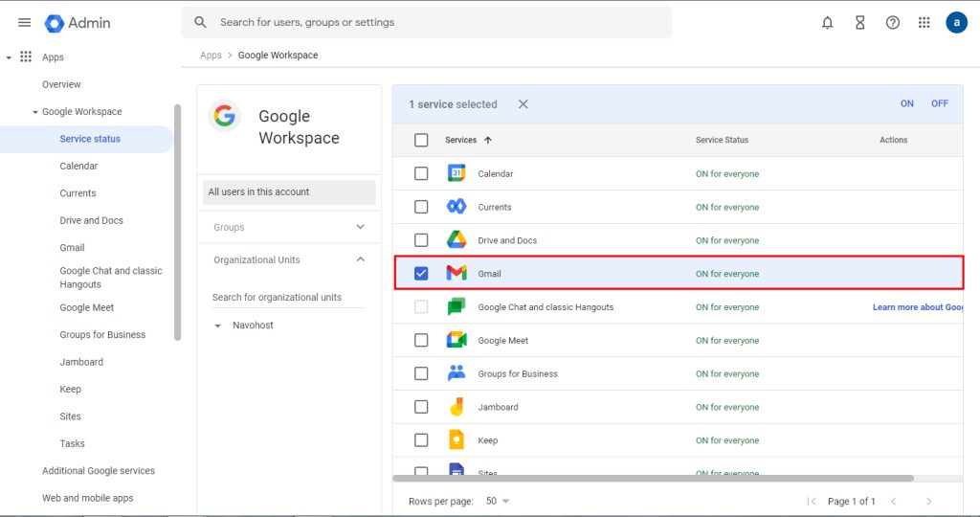Viewport: 980px width, 517px height.
Task: Check the Drive and Docs checkbox
Action: click(x=421, y=240)
